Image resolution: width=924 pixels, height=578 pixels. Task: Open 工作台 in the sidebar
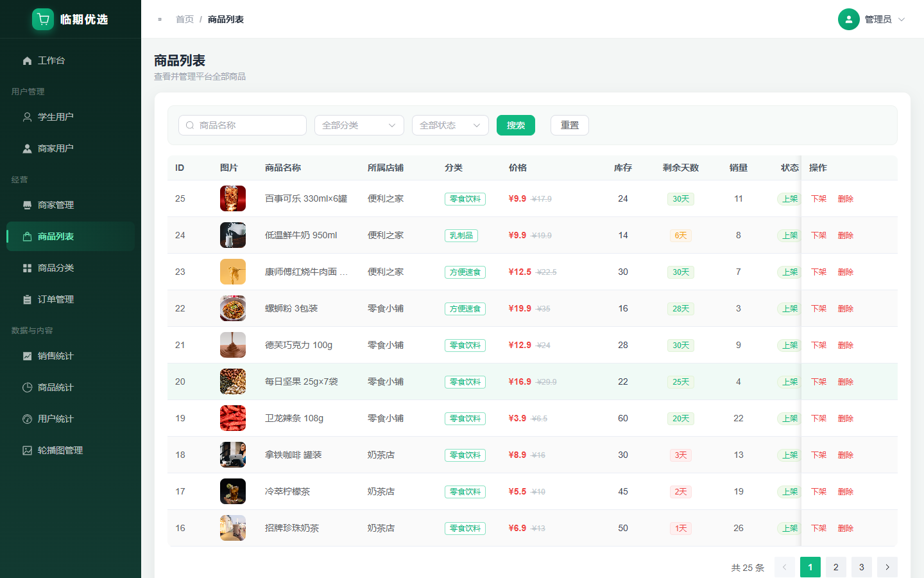71,60
